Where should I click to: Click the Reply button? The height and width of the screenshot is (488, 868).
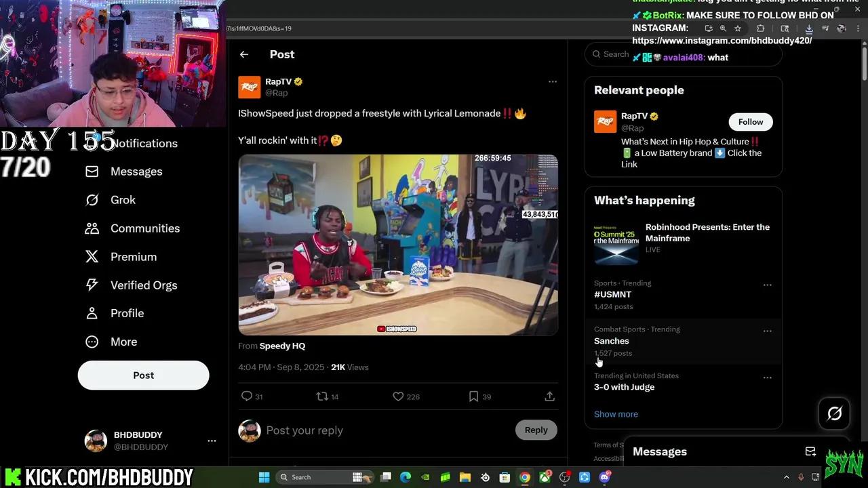pyautogui.click(x=536, y=430)
